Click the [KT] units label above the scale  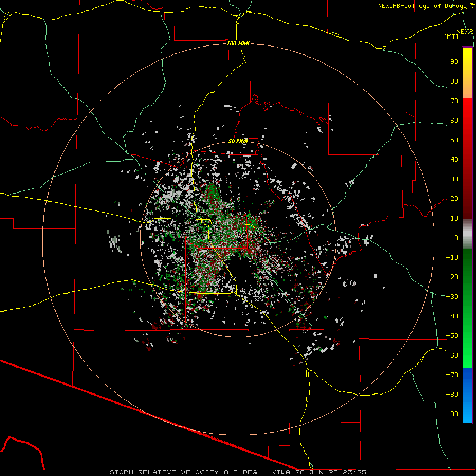coord(451,36)
